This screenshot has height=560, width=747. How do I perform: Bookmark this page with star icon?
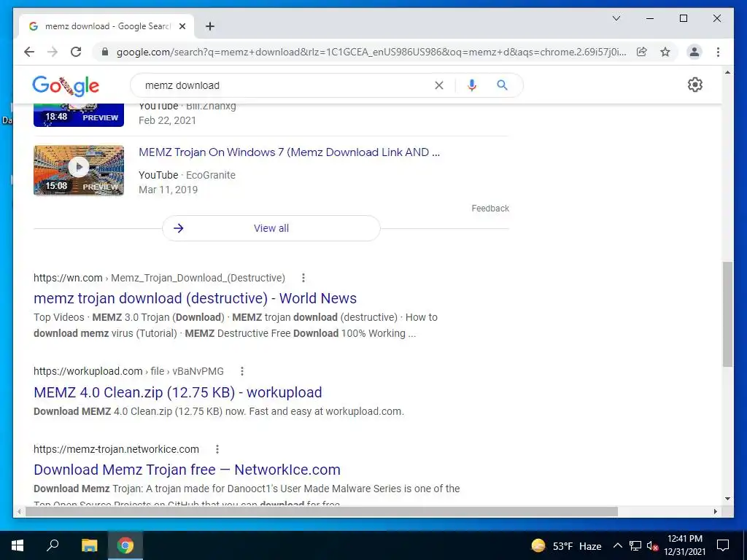665,52
